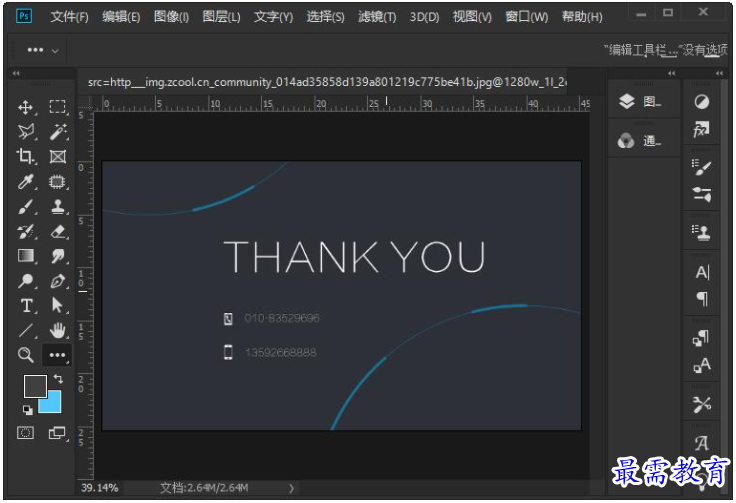The image size is (736, 503).
Task: Swap foreground and background colors
Action: point(58,378)
